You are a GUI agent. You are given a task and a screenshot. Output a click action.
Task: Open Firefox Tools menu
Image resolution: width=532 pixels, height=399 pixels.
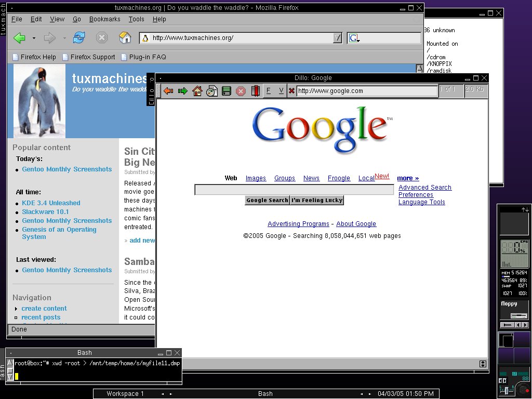137,19
